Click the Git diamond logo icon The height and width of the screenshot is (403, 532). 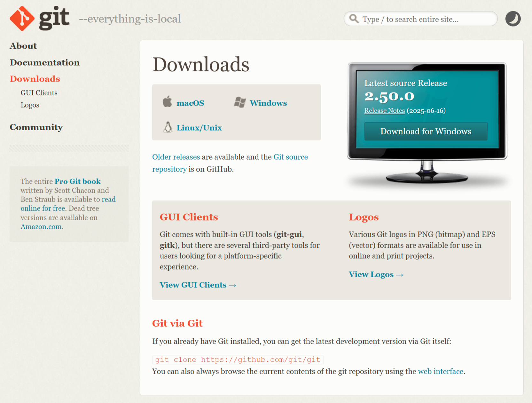pos(22,19)
